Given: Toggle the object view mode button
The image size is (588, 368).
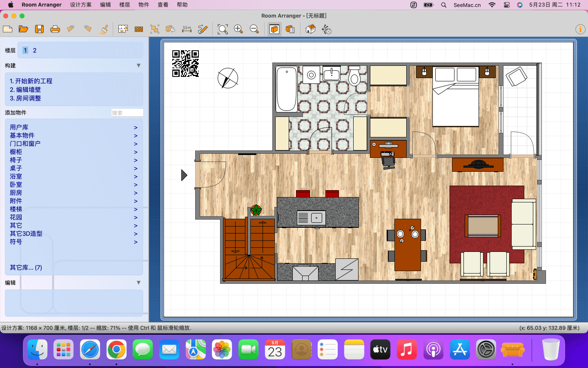Looking at the screenshot, I should [274, 29].
